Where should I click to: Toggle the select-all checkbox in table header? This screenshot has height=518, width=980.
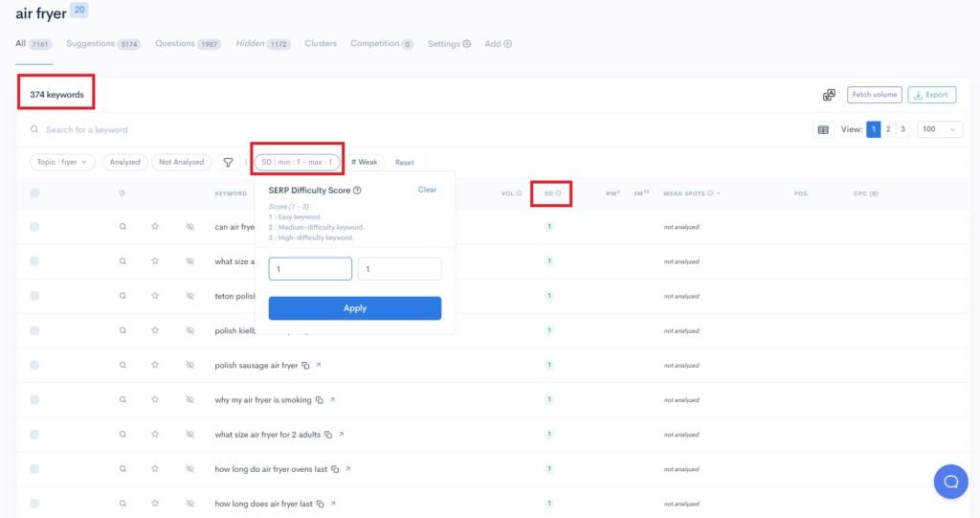pos(34,193)
